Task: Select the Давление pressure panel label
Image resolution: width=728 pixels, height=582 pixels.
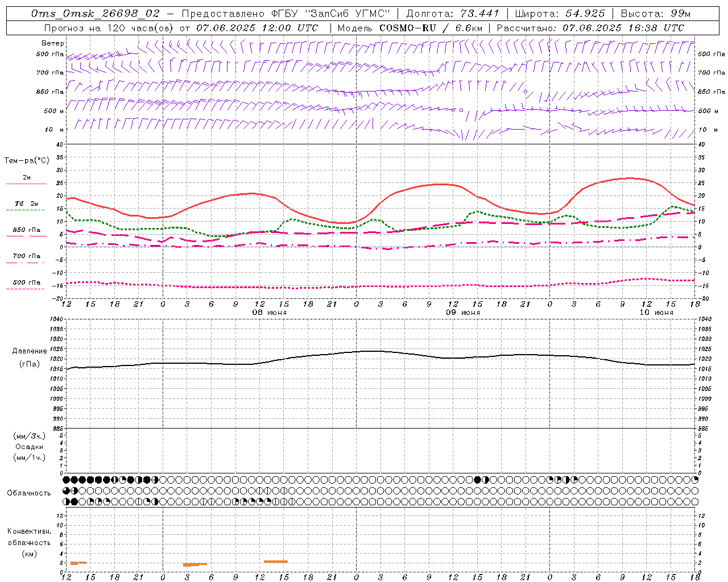Action: 30,351
